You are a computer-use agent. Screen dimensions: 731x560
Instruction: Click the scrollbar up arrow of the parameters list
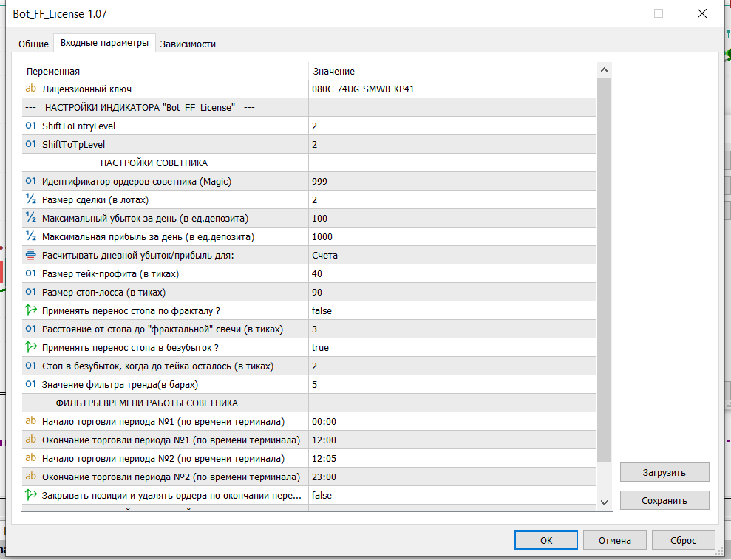[604, 70]
